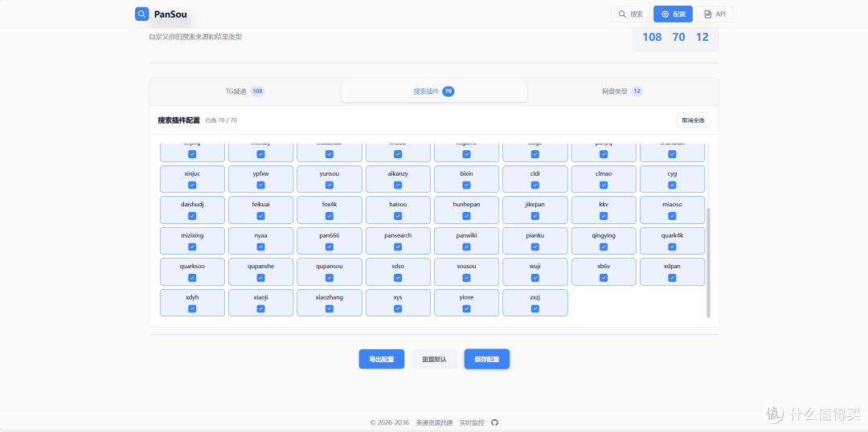The image size is (868, 432).
Task: Toggle the aikanzy plugin checkbox
Action: click(x=398, y=185)
